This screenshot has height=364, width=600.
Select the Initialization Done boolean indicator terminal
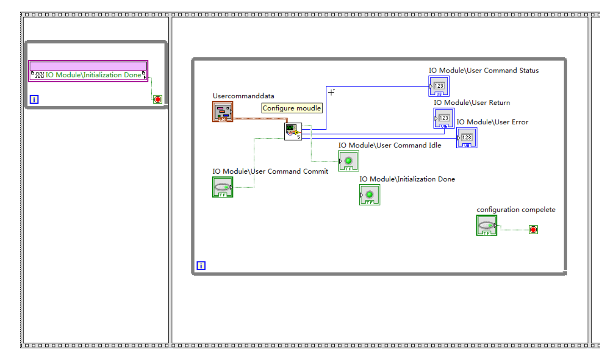pos(369,194)
